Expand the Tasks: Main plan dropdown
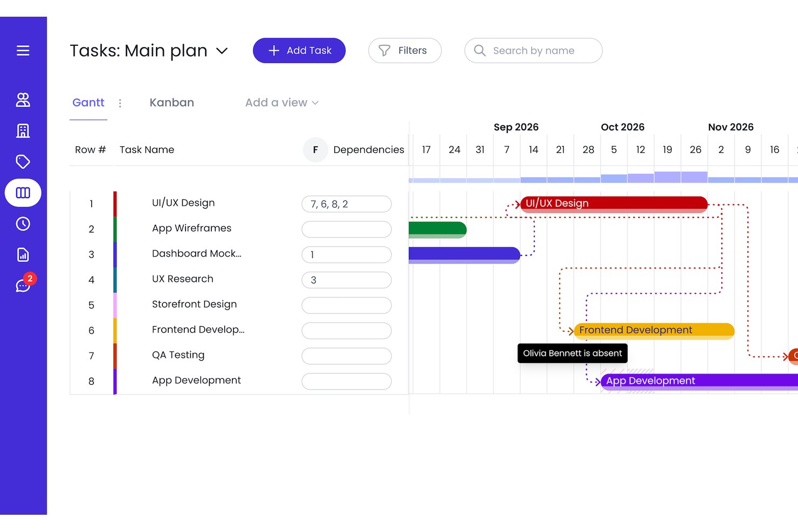 (222, 51)
